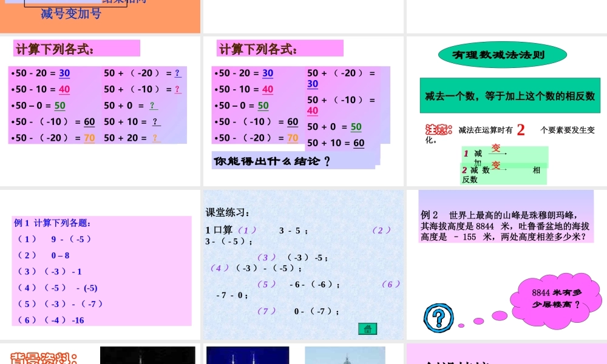The height and width of the screenshot is (364, 607).
Task: Click the red 注意： label
Action: (439, 130)
